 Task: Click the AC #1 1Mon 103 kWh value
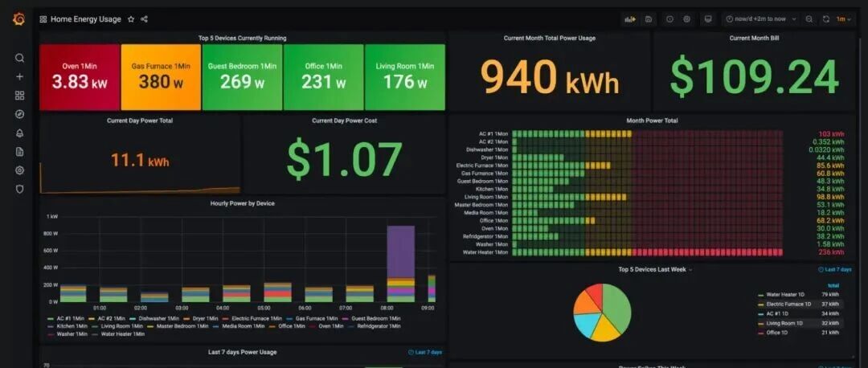[x=832, y=134]
